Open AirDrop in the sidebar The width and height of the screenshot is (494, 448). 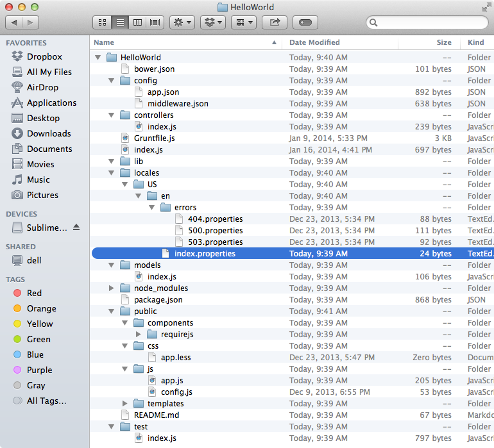click(42, 87)
